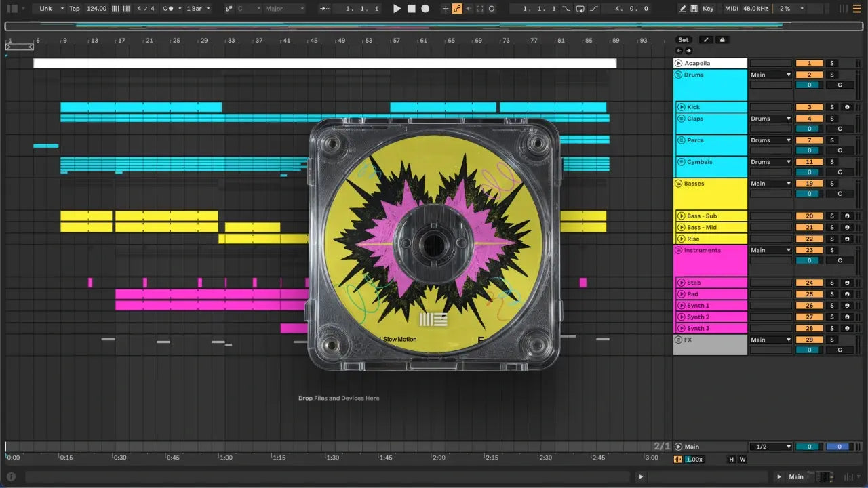This screenshot has width=868, height=488.
Task: Click the 4 / 4 time signature field
Action: point(145,9)
